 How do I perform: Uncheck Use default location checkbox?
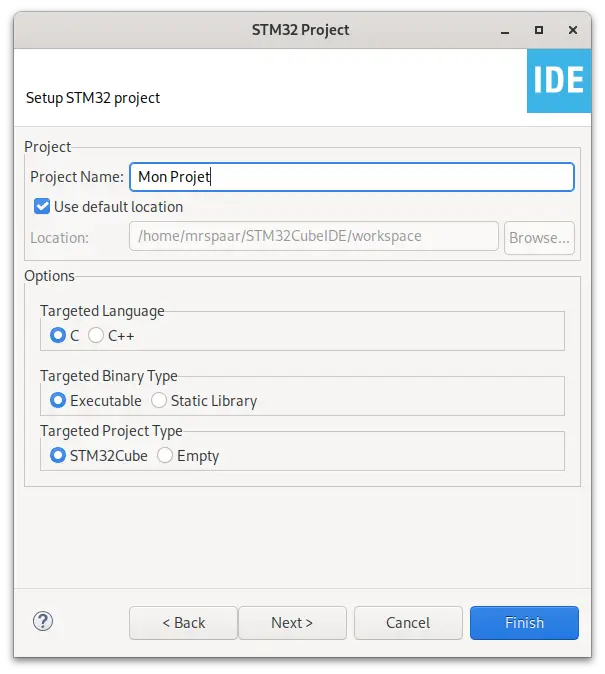click(42, 207)
